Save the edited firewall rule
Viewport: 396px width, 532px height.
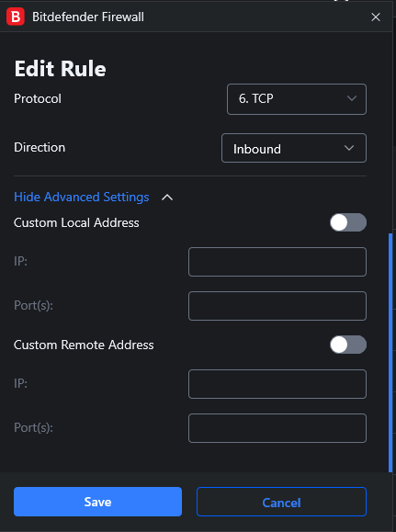click(x=97, y=502)
